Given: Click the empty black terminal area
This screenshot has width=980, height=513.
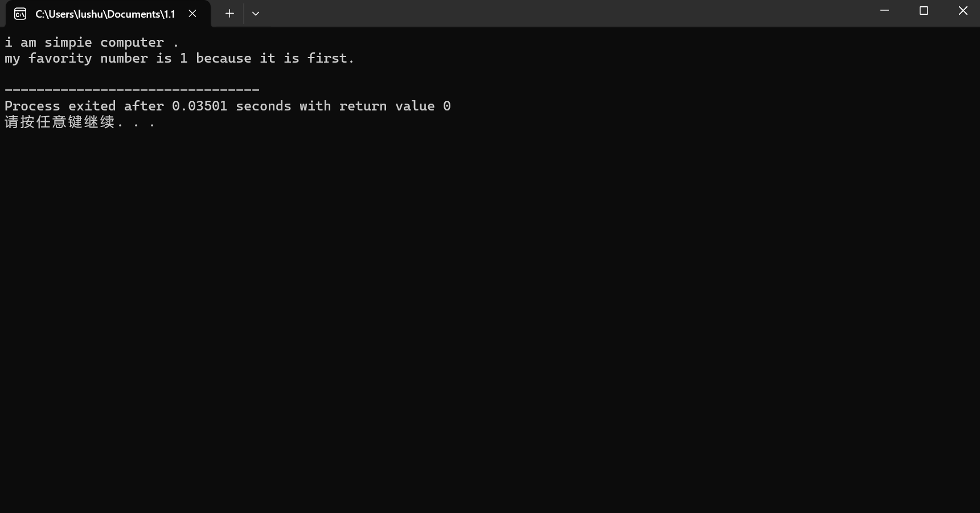Looking at the screenshot, I should (490, 319).
